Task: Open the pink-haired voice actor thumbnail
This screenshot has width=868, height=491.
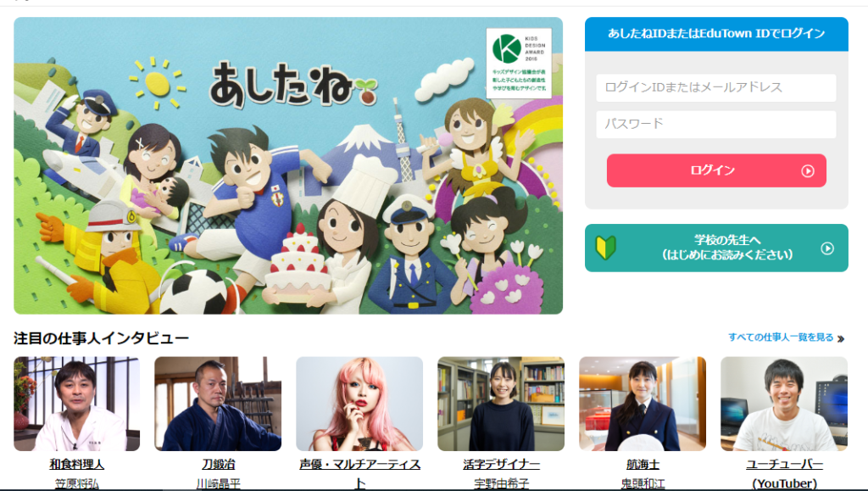Action: (359, 404)
